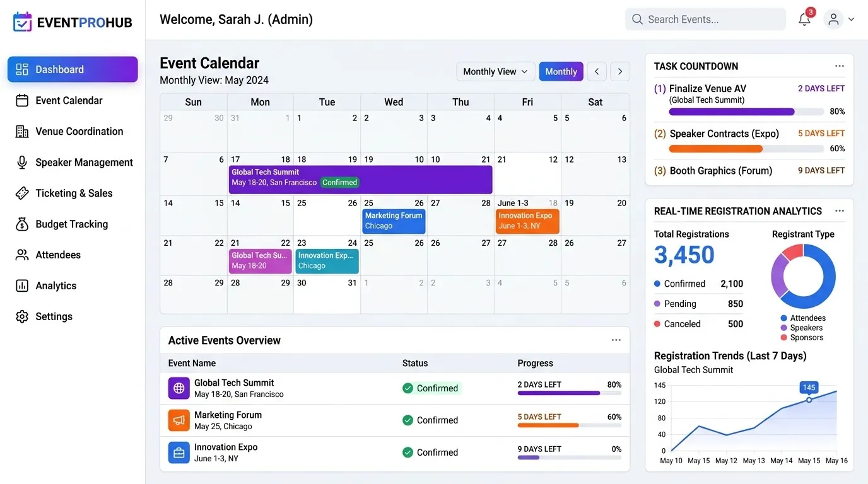Screen dimensions: 868x484
Task: Click the EventProHub logo icon
Action: coord(22,21)
